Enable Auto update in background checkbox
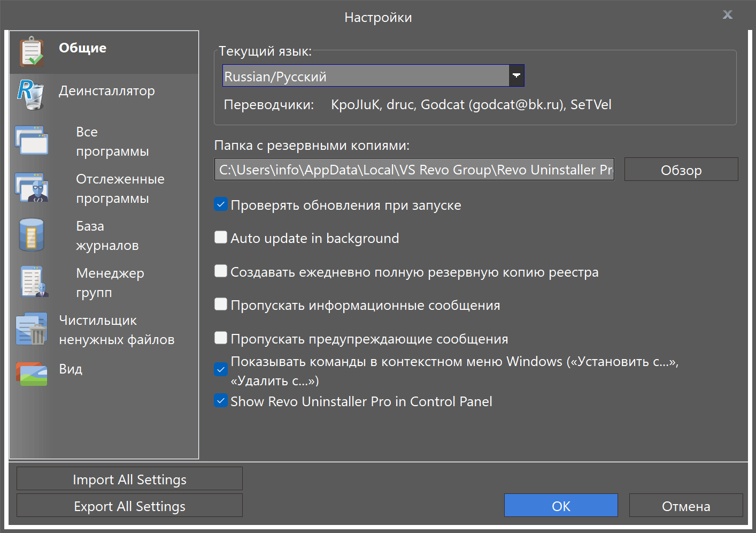Viewport: 756px width, 533px height. point(221,238)
